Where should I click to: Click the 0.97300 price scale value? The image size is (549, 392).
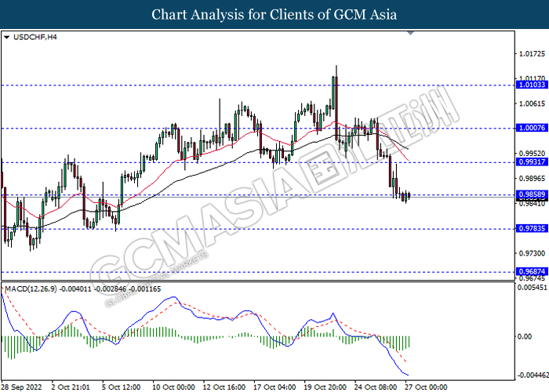tap(533, 253)
